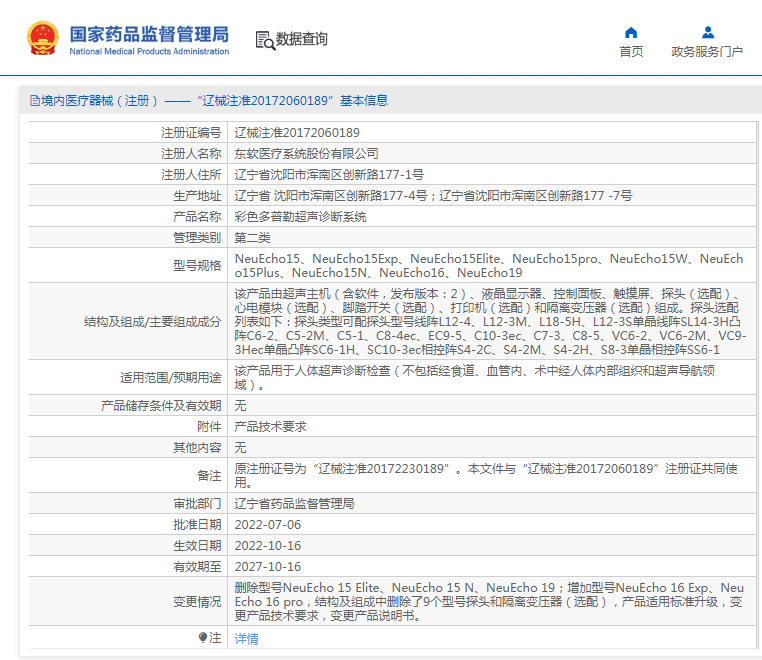
Task: Select the 备注 label
Action: (x=209, y=475)
